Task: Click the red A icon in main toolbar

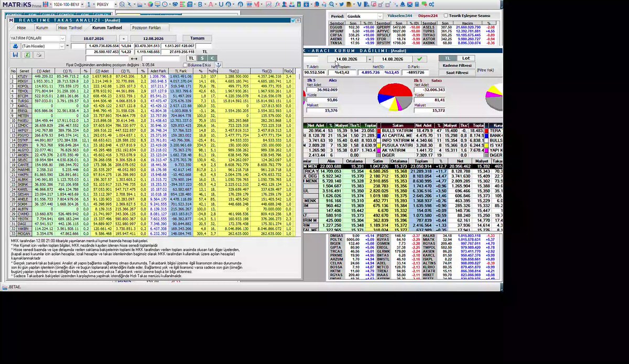Action: [211, 4]
